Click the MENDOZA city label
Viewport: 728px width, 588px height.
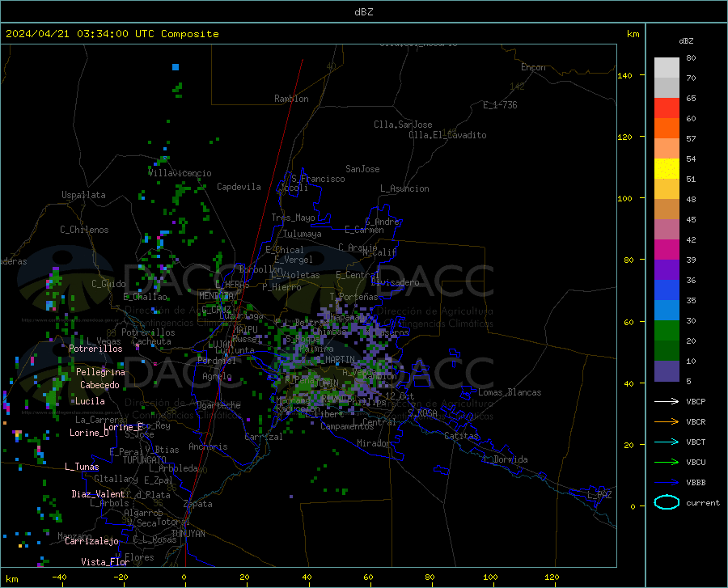click(x=216, y=296)
